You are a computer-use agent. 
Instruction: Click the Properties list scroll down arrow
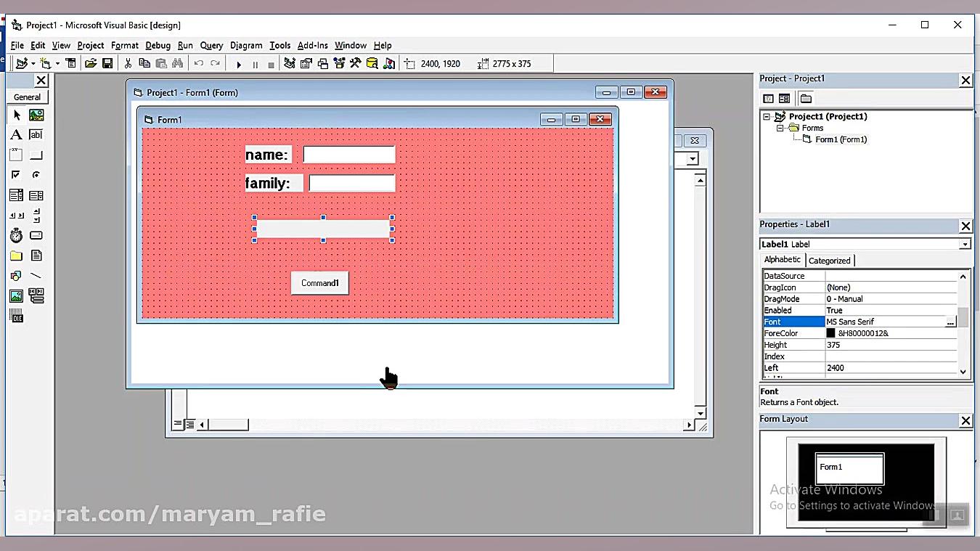963,372
